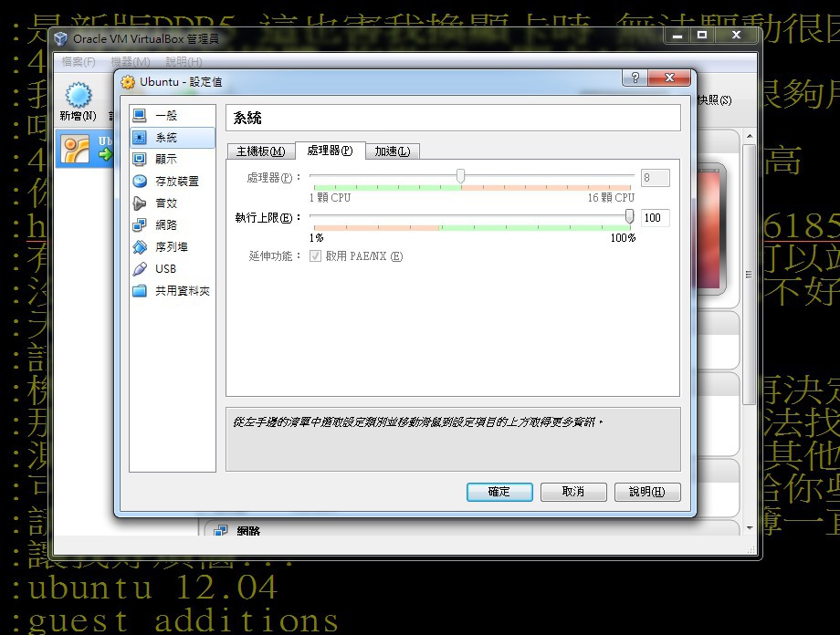Click the 快照(S) snapshots button in VirtualBox Manager

[714, 100]
